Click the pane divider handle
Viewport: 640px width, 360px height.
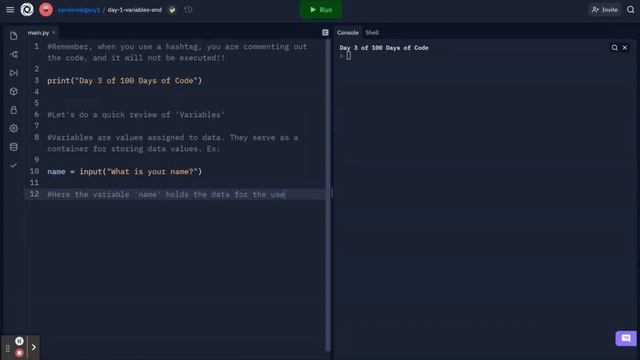(x=332, y=193)
